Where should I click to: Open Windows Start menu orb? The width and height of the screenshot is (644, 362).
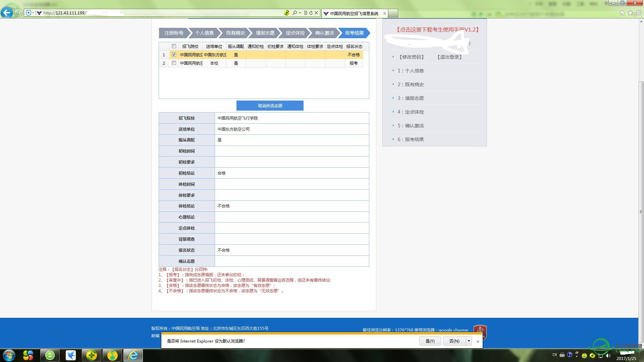(9, 355)
